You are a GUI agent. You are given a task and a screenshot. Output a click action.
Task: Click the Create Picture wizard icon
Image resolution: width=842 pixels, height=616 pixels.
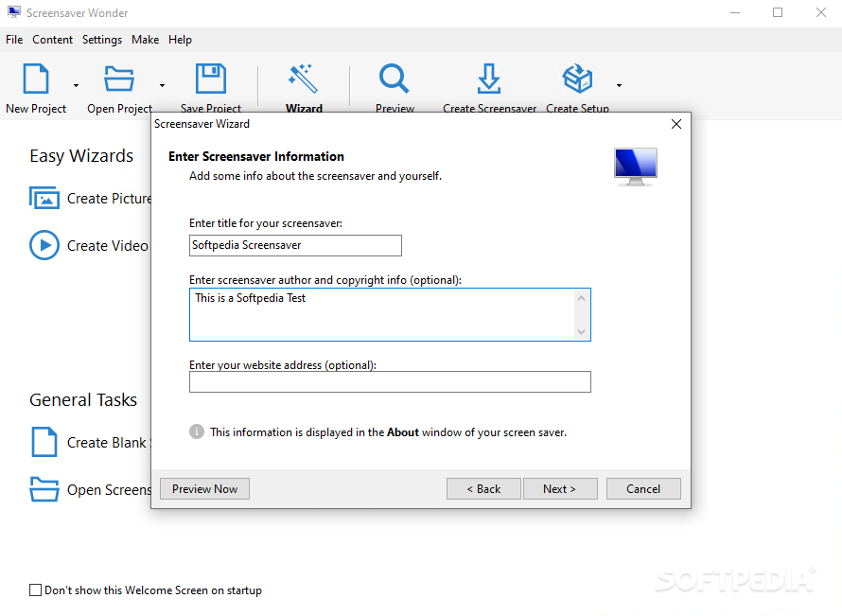[44, 198]
